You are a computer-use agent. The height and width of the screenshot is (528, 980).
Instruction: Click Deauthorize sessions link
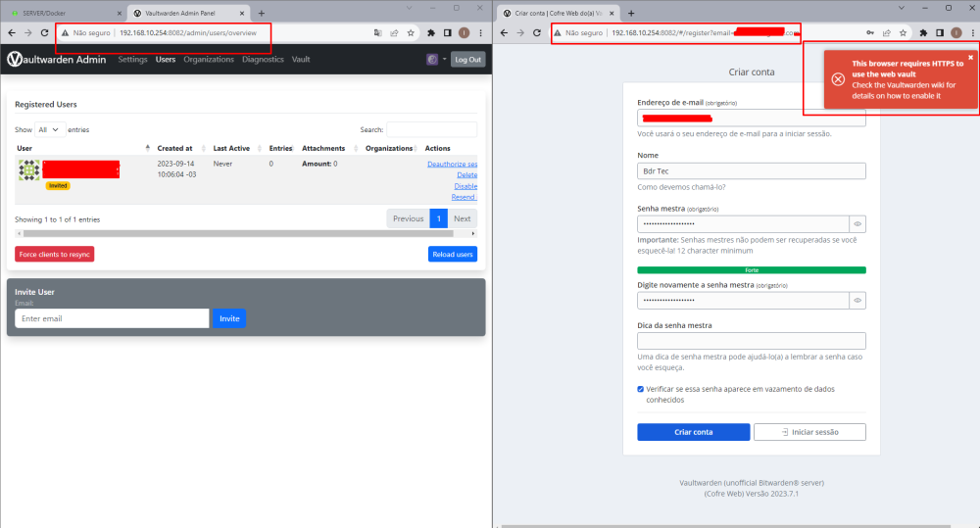pos(452,165)
